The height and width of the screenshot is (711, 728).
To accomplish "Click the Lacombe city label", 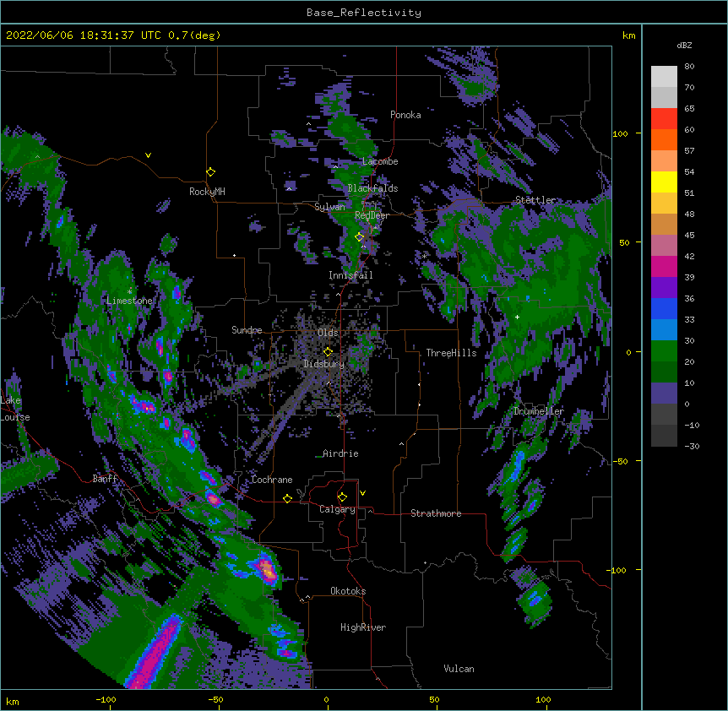I will coord(380,161).
